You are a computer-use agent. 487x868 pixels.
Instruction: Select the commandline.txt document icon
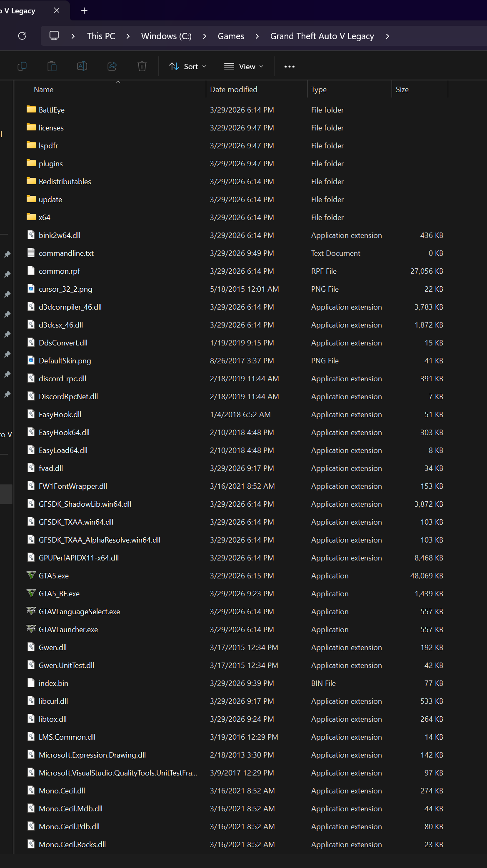click(31, 253)
